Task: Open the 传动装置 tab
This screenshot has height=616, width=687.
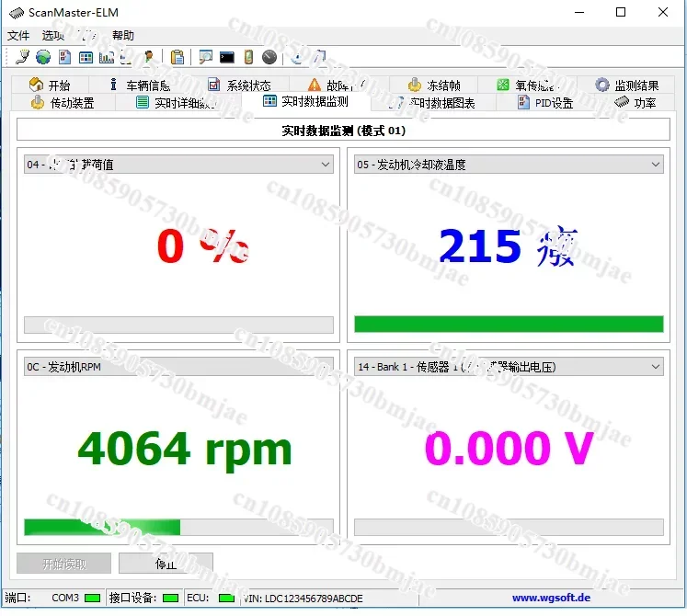Action: pyautogui.click(x=63, y=103)
